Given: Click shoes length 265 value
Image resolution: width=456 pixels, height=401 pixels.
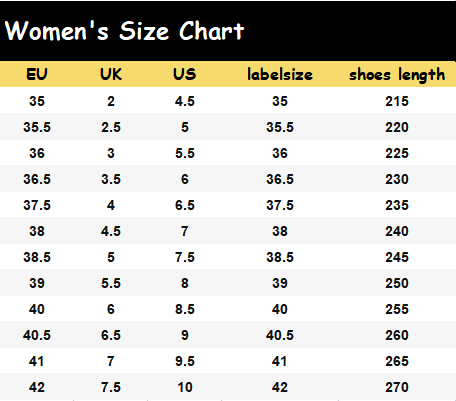Looking at the screenshot, I should (x=397, y=361).
